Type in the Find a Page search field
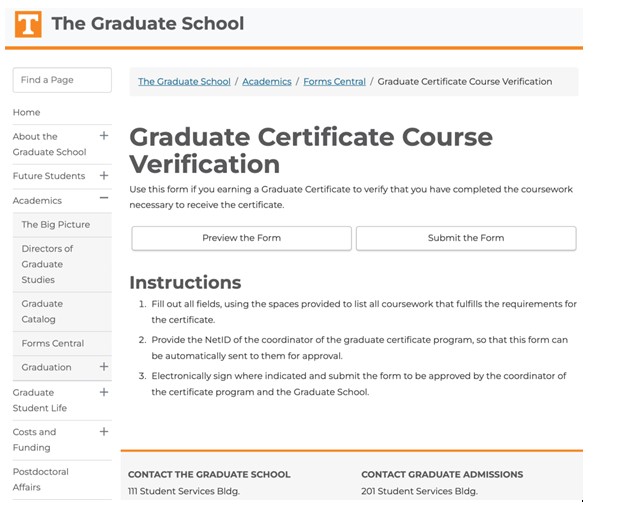 click(61, 80)
